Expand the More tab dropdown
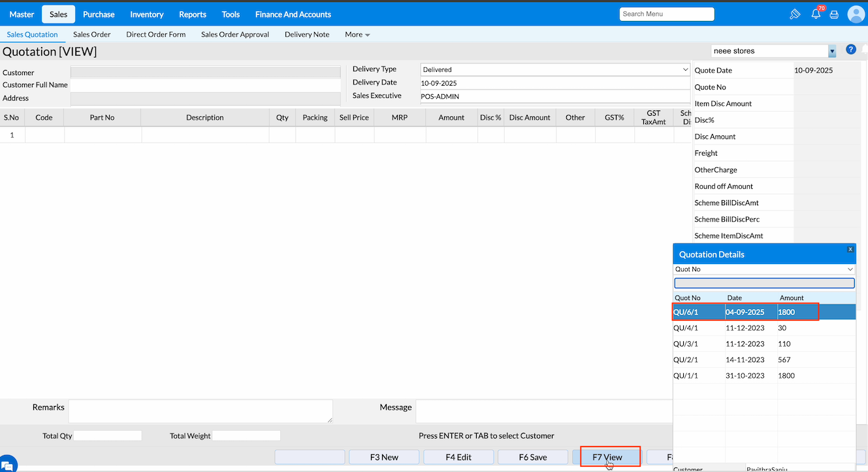Image resolution: width=868 pixels, height=472 pixels. point(357,35)
